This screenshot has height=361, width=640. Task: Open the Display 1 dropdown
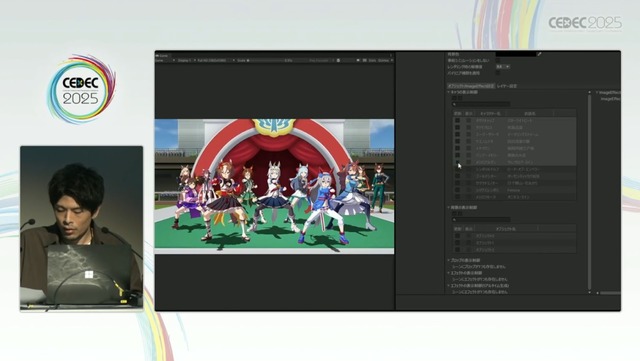186,60
